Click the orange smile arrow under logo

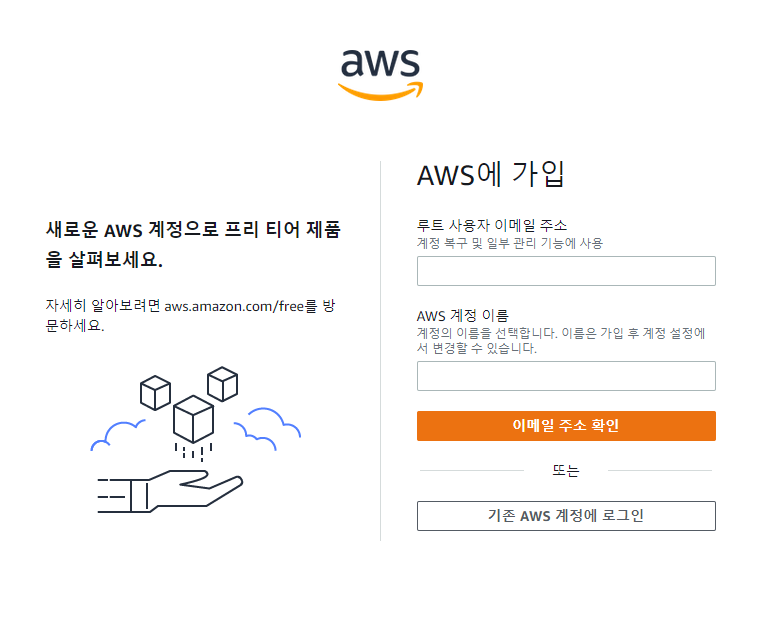coord(380,92)
